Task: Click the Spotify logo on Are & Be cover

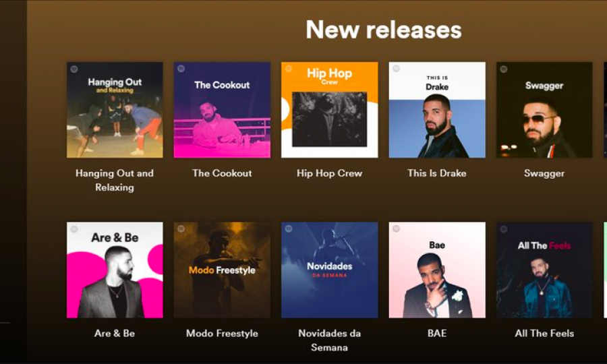Action: (x=74, y=229)
